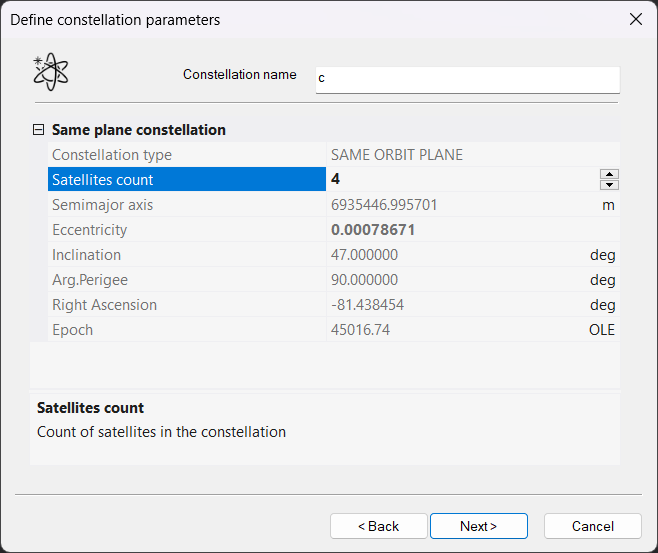The height and width of the screenshot is (553, 658).
Task: Close the Define constellation parameters dialog
Action: pyautogui.click(x=634, y=20)
